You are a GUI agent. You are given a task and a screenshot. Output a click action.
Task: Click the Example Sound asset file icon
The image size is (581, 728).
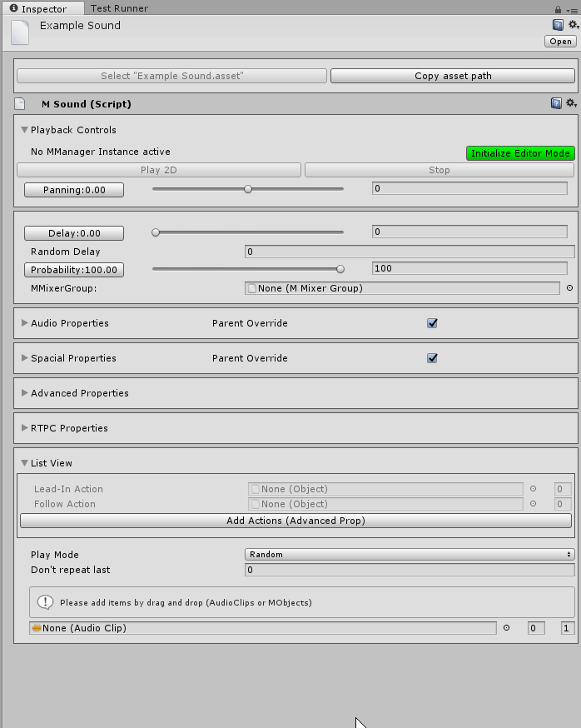click(x=20, y=32)
